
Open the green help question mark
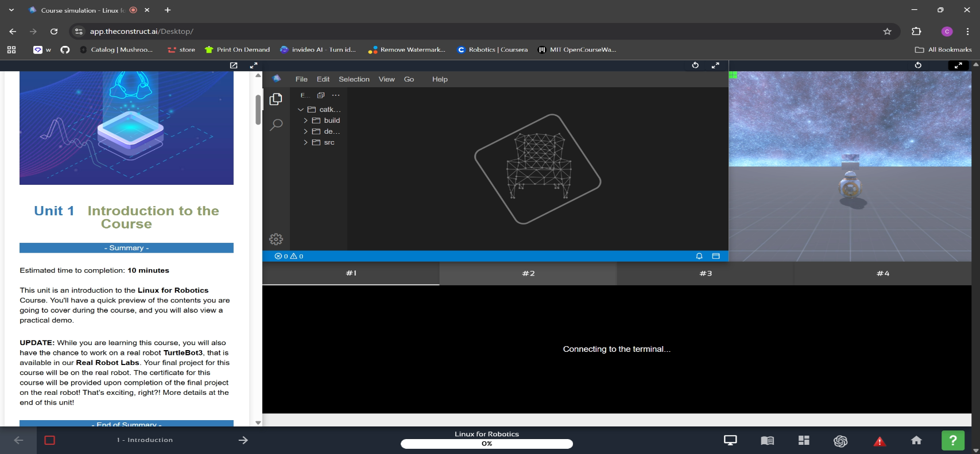coord(952,440)
